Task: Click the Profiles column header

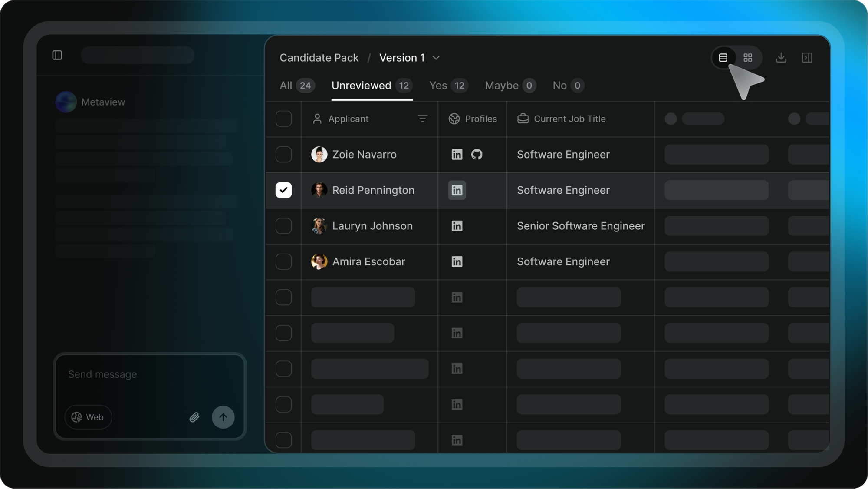Action: (x=473, y=119)
